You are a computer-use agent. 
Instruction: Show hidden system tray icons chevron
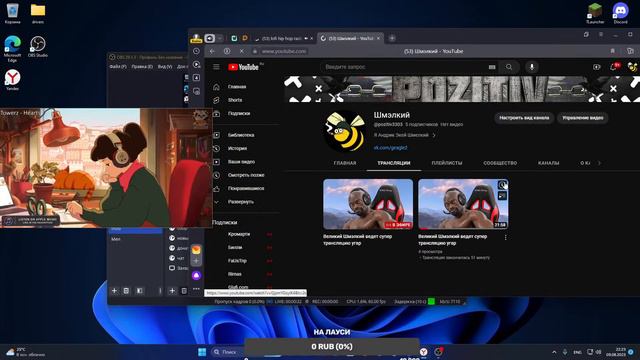554,352
